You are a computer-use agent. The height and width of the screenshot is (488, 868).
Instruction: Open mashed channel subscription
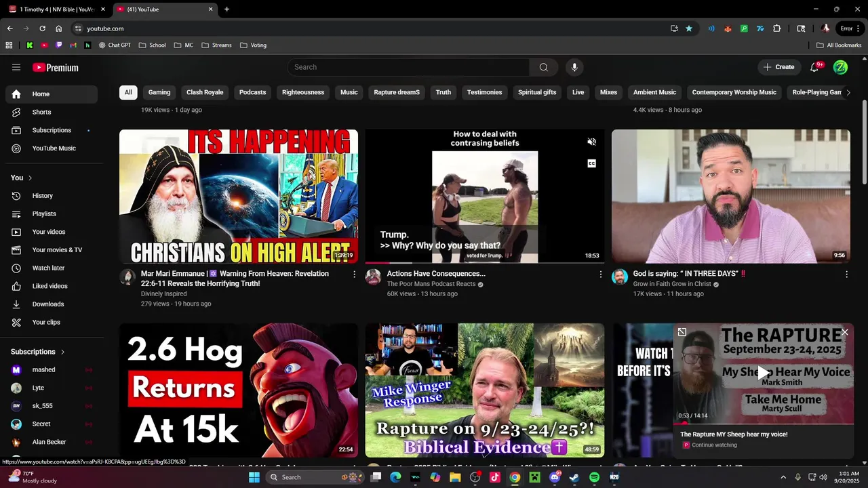click(x=52, y=370)
